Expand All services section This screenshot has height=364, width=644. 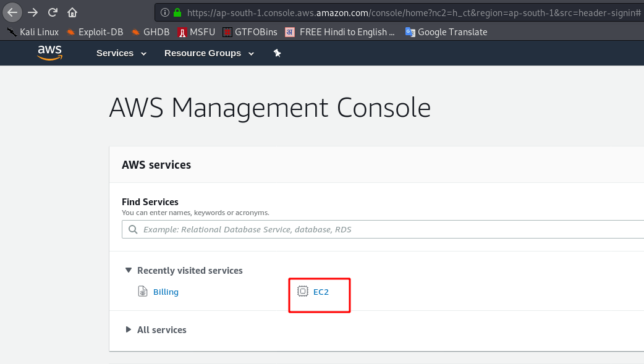point(129,329)
